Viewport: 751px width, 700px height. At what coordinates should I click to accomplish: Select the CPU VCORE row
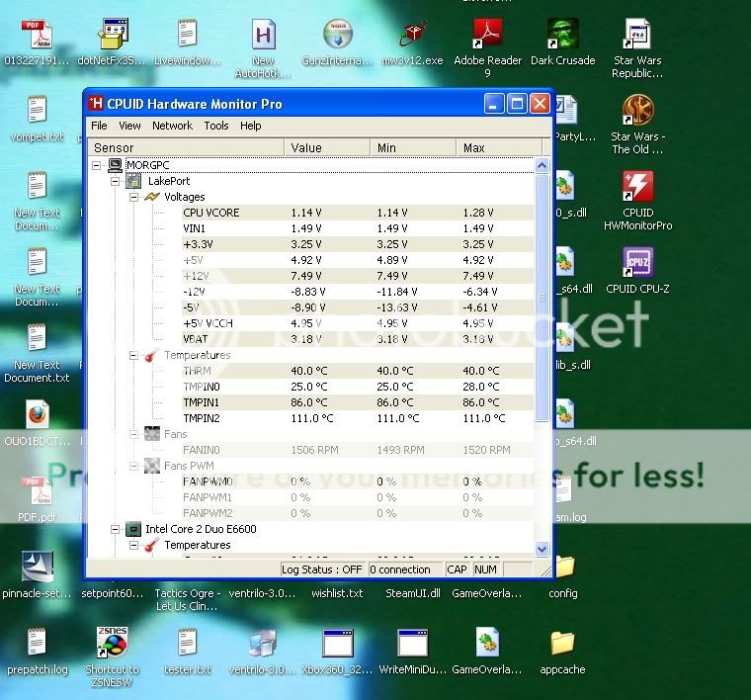coord(210,213)
